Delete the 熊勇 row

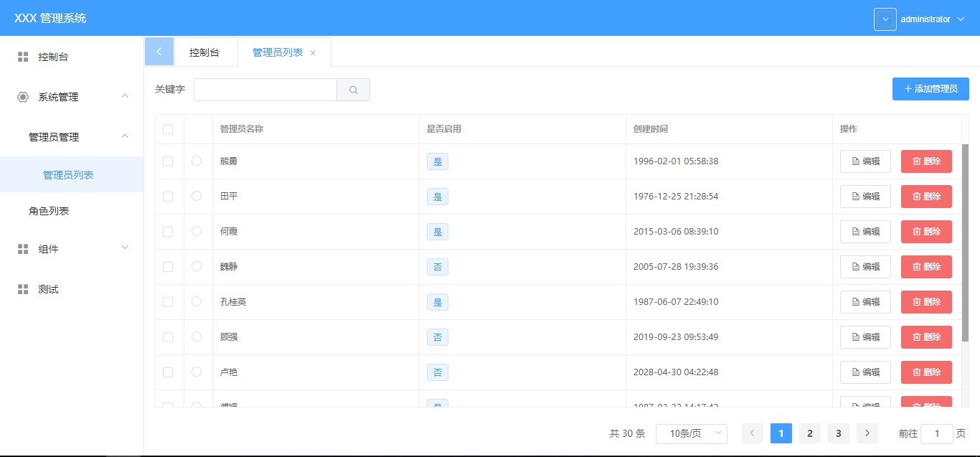[926, 161]
